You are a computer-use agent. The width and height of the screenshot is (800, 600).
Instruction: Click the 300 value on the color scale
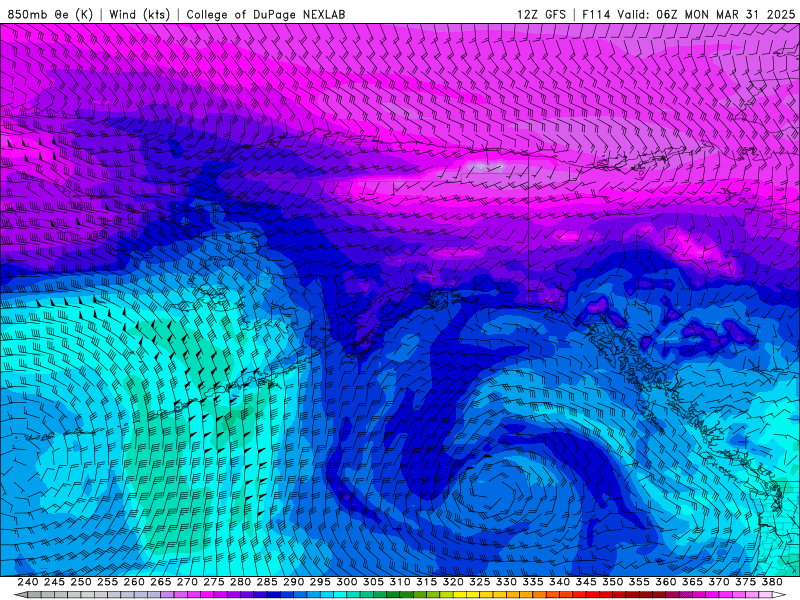tap(347, 582)
